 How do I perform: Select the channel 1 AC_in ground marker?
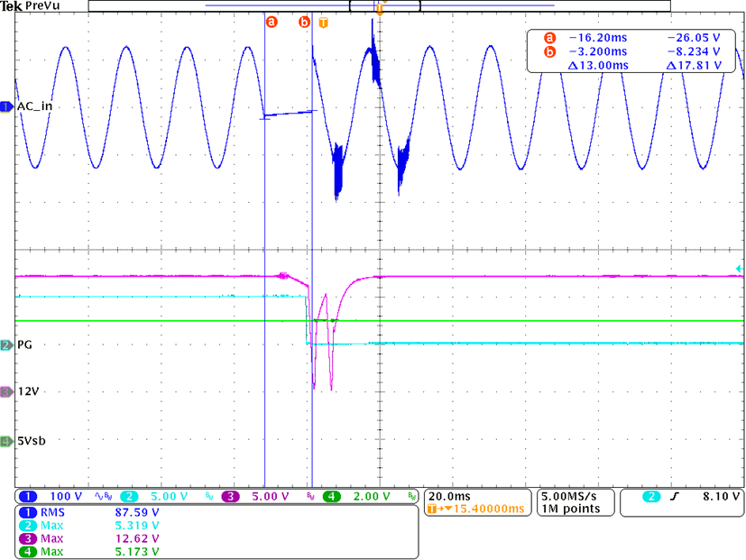coord(7,106)
